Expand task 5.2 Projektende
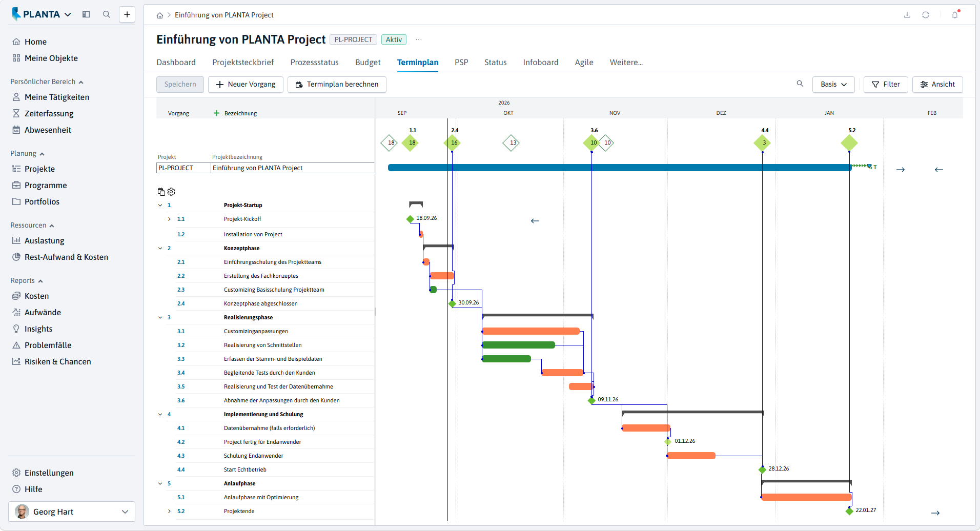 [169, 511]
